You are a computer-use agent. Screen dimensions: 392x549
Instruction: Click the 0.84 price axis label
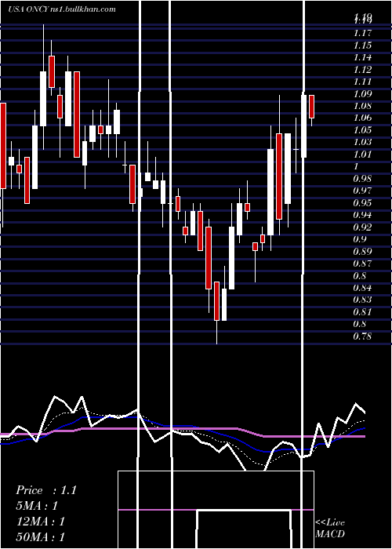[x=362, y=288]
